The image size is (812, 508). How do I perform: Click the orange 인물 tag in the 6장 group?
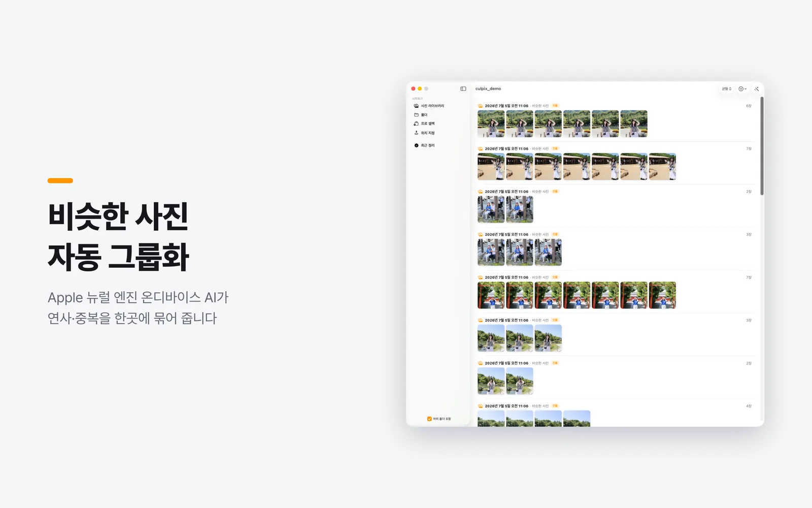(555, 106)
